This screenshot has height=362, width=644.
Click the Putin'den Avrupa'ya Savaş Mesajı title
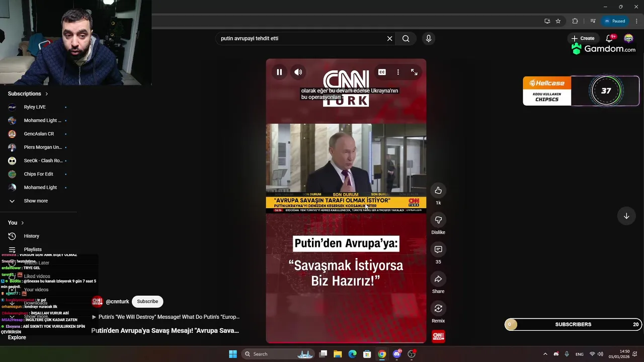point(165,331)
